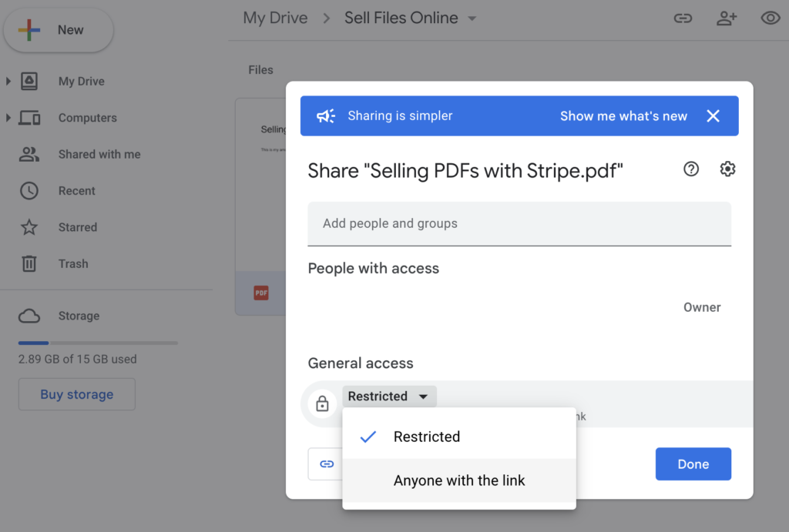Click the Share "Selling PDFs with Stripe.pdf" title
The width and height of the screenshot is (789, 532).
pyautogui.click(x=465, y=171)
